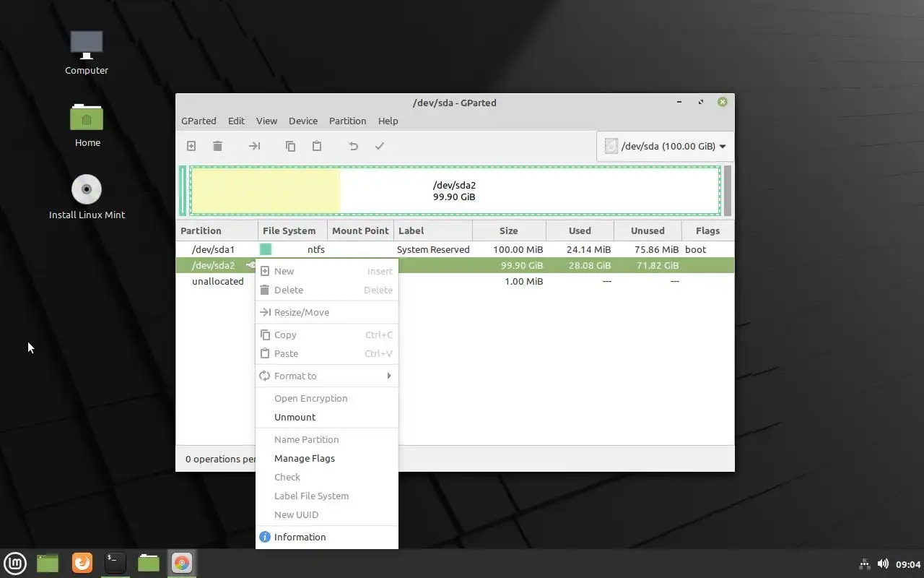The image size is (924, 578).
Task: Open the volume tray icon
Action: coord(883,564)
